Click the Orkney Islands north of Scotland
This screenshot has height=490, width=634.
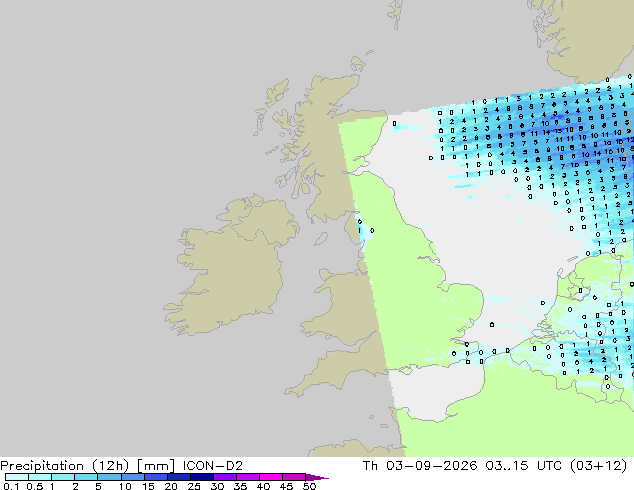tap(358, 63)
